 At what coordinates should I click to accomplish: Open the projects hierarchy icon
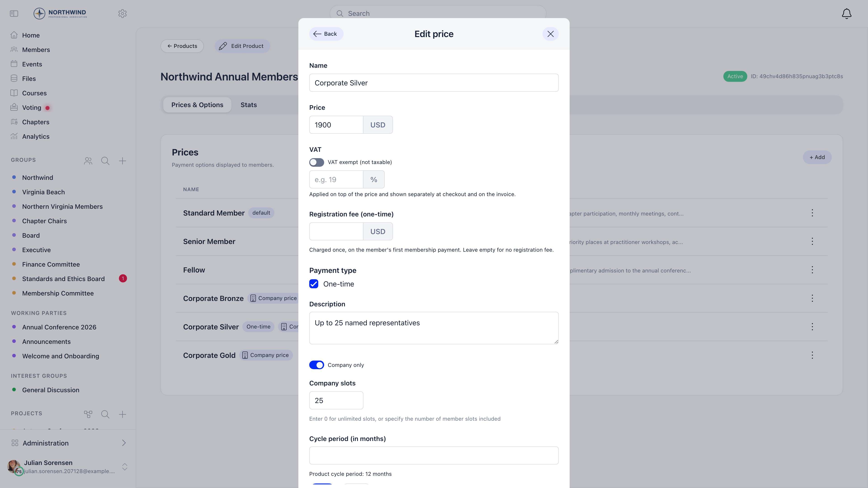click(88, 414)
